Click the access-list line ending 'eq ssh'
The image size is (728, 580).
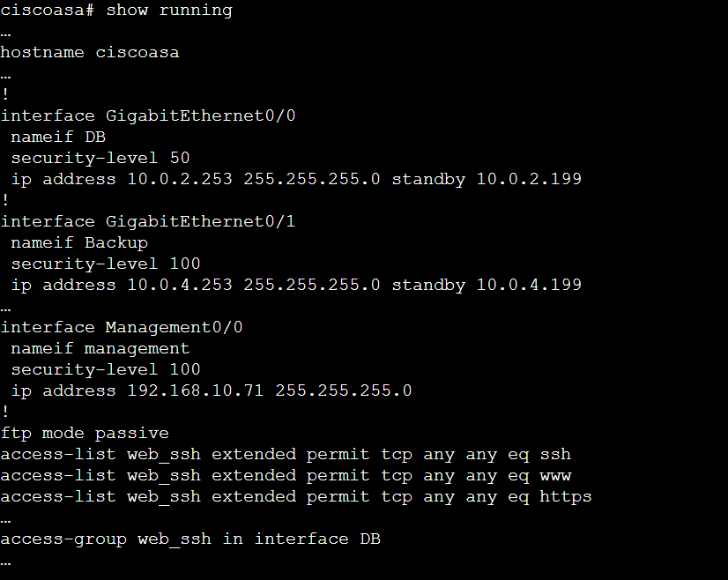point(286,455)
